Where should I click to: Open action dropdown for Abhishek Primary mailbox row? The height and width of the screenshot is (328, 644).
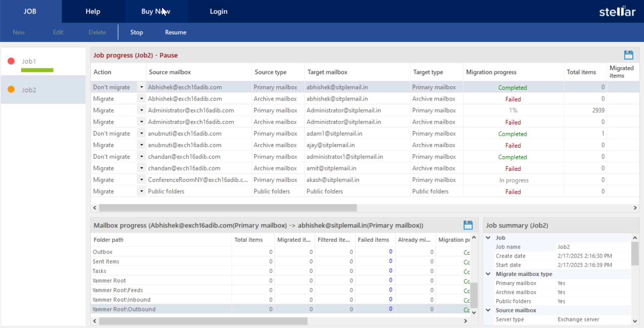click(x=141, y=87)
